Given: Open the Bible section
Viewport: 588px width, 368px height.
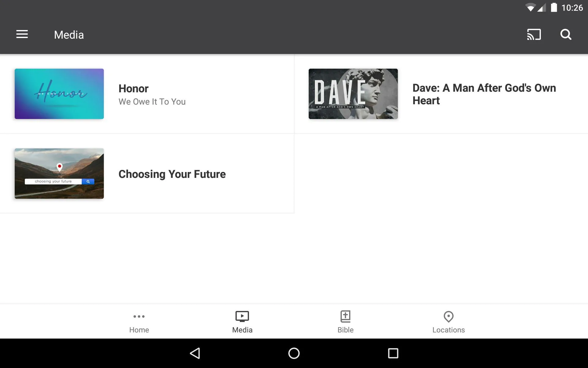Looking at the screenshot, I should click(x=345, y=321).
